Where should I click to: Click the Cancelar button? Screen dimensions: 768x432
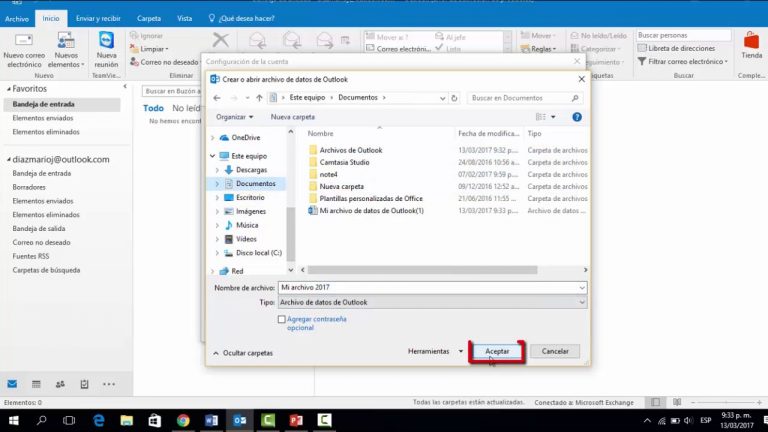coord(555,351)
